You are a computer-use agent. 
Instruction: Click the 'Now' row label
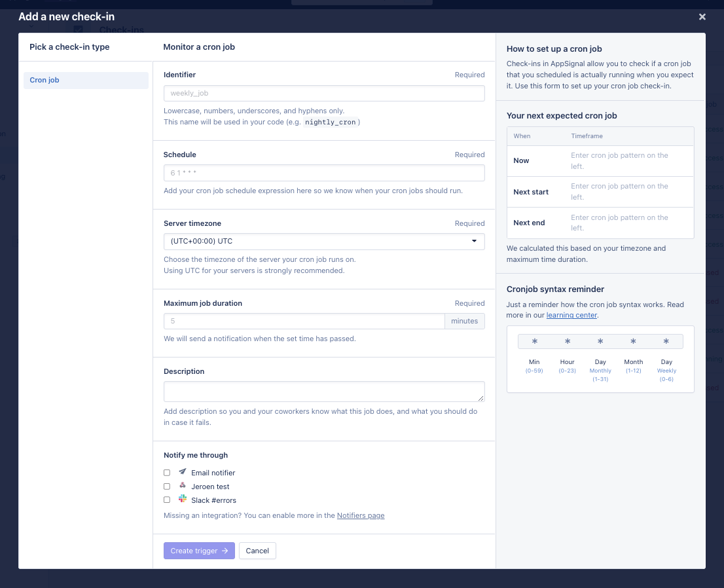[521, 160]
